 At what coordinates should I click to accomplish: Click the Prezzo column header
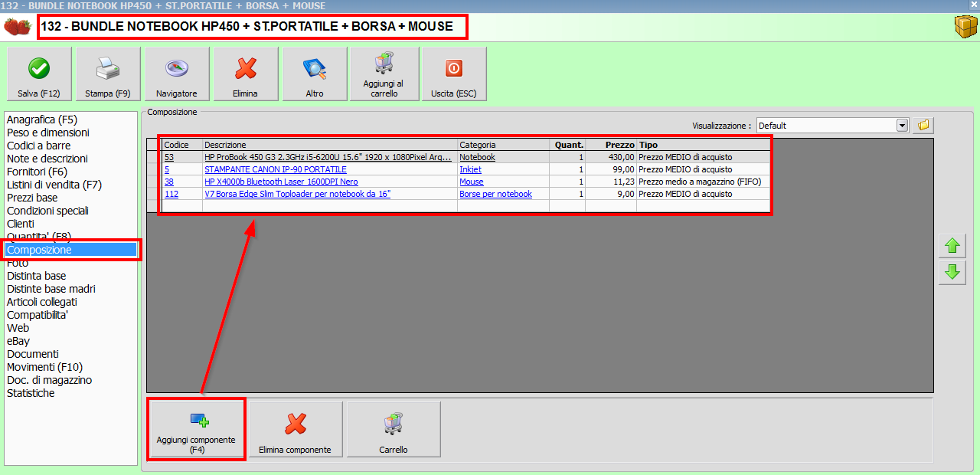(611, 145)
